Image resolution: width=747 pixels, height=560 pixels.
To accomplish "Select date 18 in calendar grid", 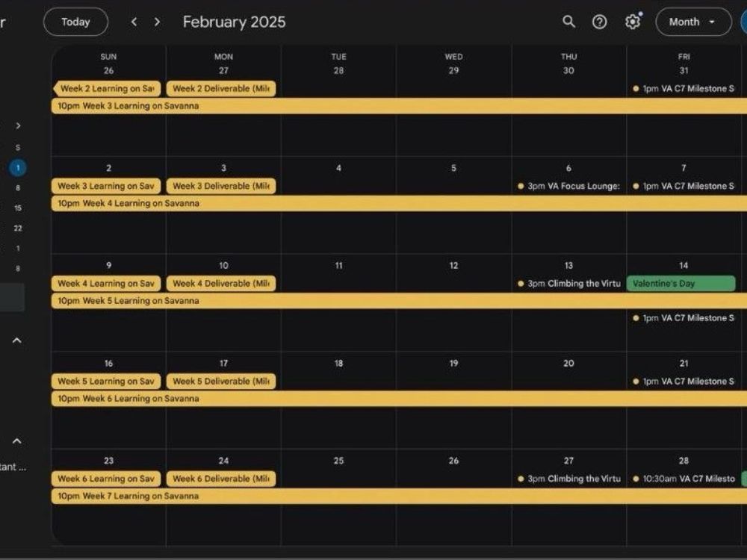I will click(338, 364).
